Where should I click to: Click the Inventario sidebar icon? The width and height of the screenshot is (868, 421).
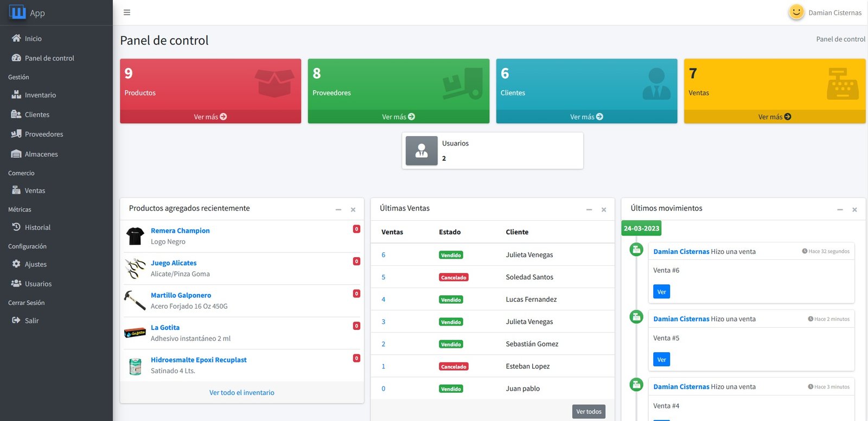[x=16, y=94]
